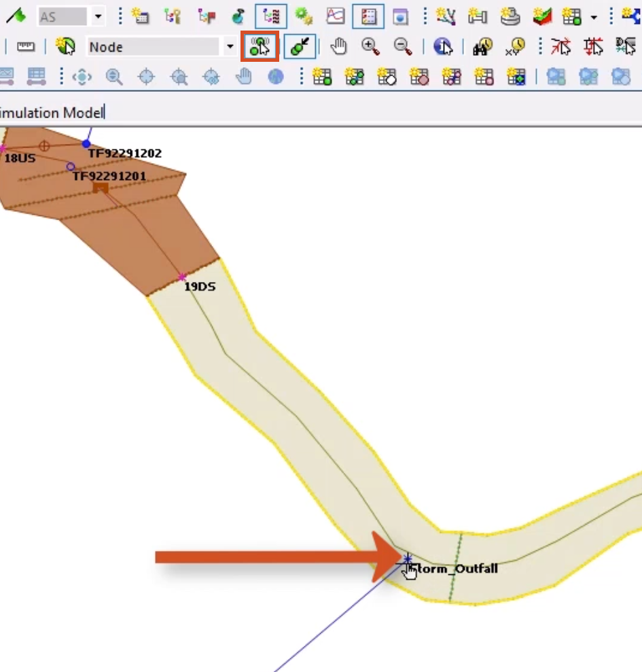Image resolution: width=642 pixels, height=672 pixels.
Task: Click the greyed crosshair with magnifier icon
Action: point(179,77)
